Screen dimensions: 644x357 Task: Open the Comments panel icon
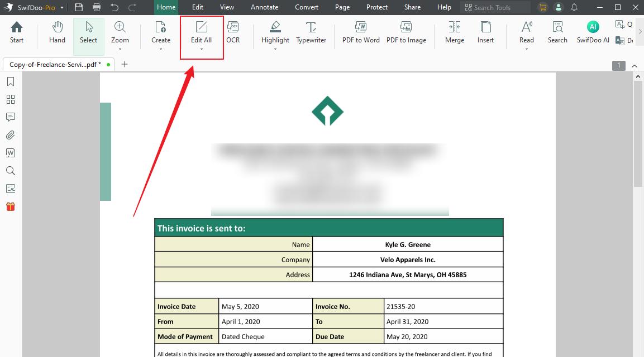coord(10,117)
